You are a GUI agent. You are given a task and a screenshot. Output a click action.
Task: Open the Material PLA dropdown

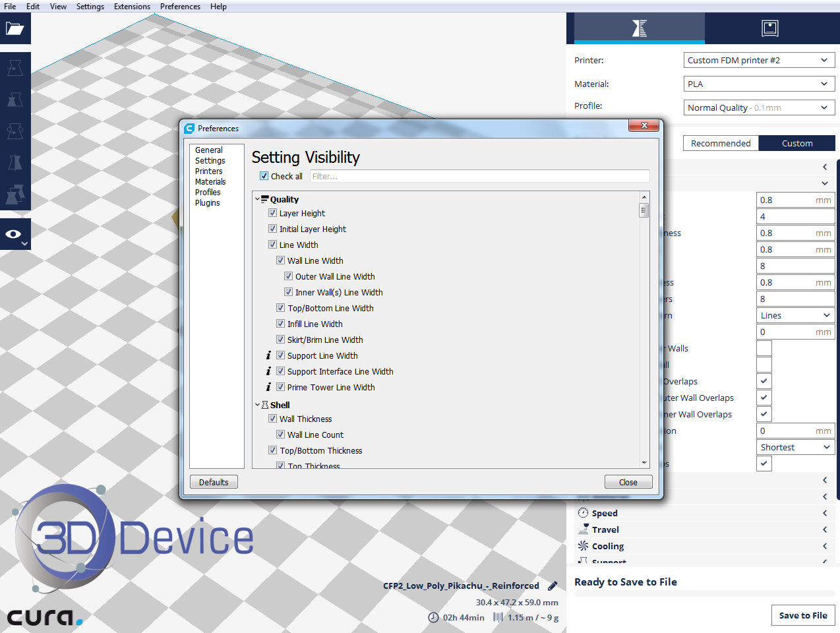[759, 84]
